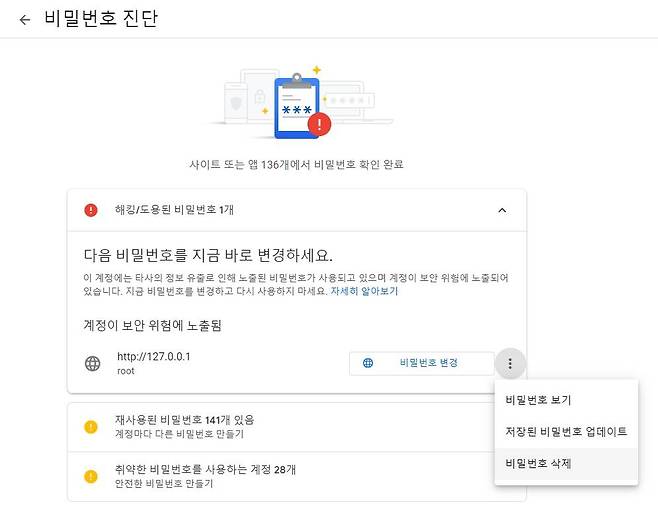This screenshot has height=517, width=658.
Task: Click the yellow warning icon for weak passwords
Action: point(91,476)
